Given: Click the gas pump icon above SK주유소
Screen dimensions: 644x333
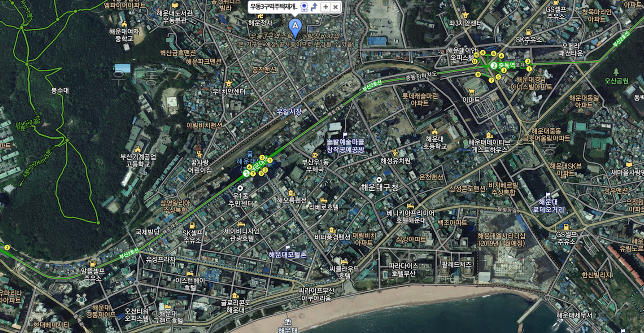Looking at the screenshot, I should pyautogui.click(x=528, y=32).
